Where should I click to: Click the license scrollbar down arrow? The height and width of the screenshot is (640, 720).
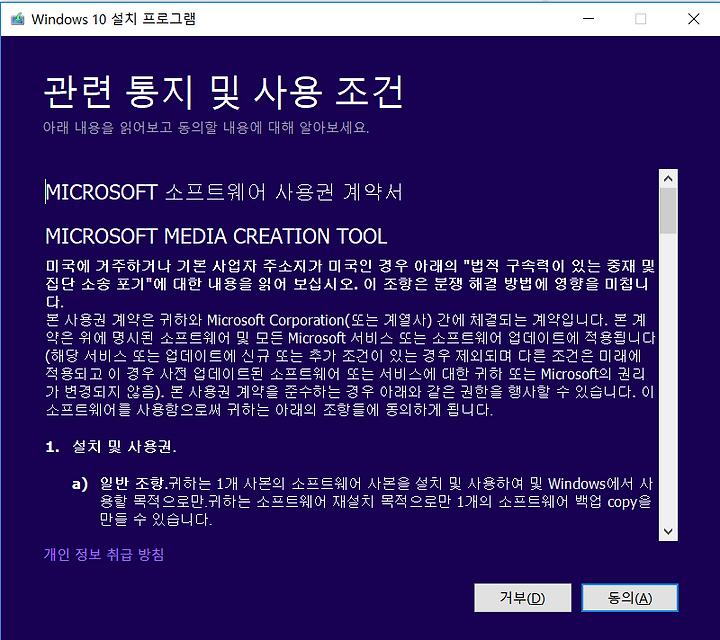[668, 532]
